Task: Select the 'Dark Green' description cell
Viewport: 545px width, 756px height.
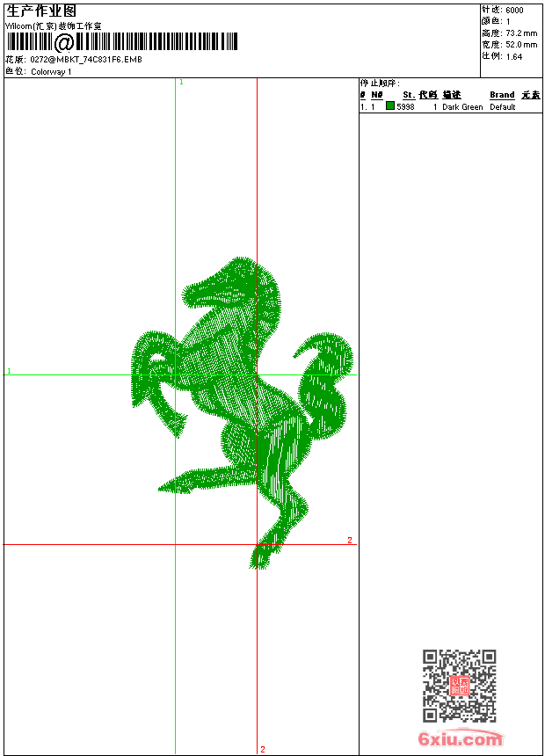Action: click(x=462, y=107)
